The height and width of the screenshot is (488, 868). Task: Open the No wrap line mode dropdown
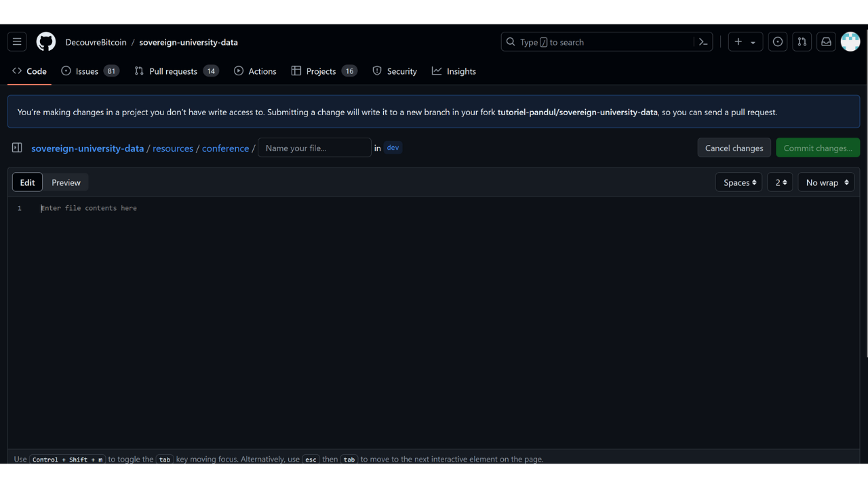pyautogui.click(x=826, y=182)
